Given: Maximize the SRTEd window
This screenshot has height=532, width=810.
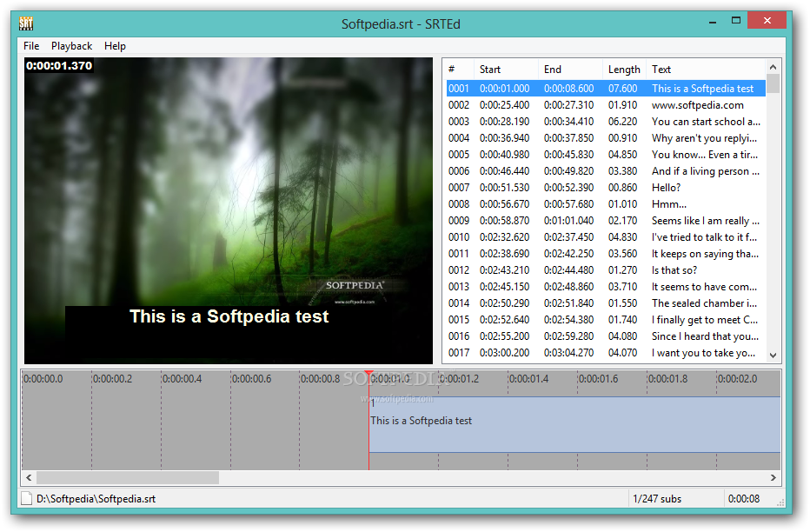Looking at the screenshot, I should (736, 21).
